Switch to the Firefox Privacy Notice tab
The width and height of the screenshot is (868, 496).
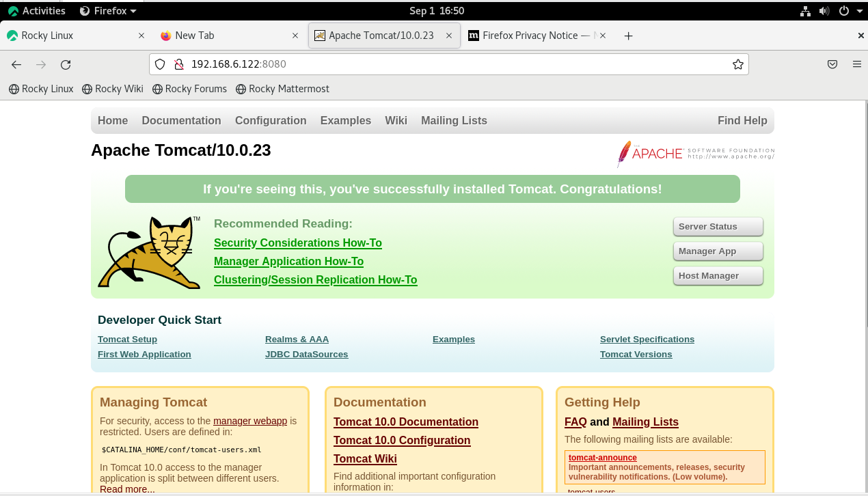(537, 36)
